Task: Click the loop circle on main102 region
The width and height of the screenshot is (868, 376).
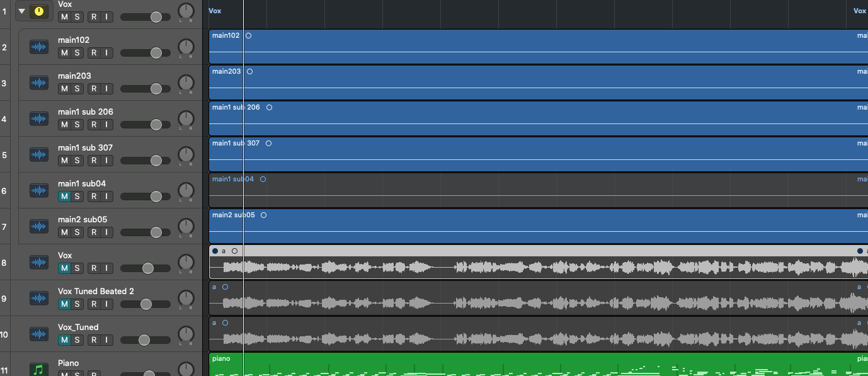Action: coord(248,35)
